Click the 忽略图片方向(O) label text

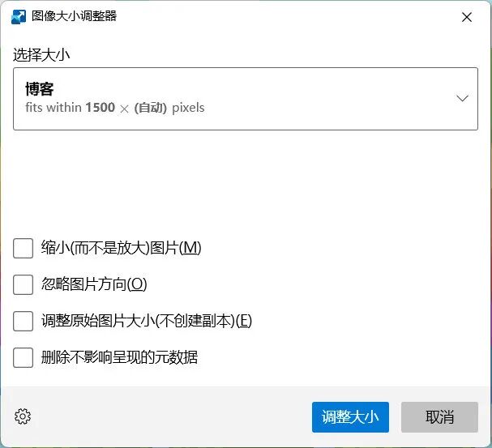pos(94,284)
